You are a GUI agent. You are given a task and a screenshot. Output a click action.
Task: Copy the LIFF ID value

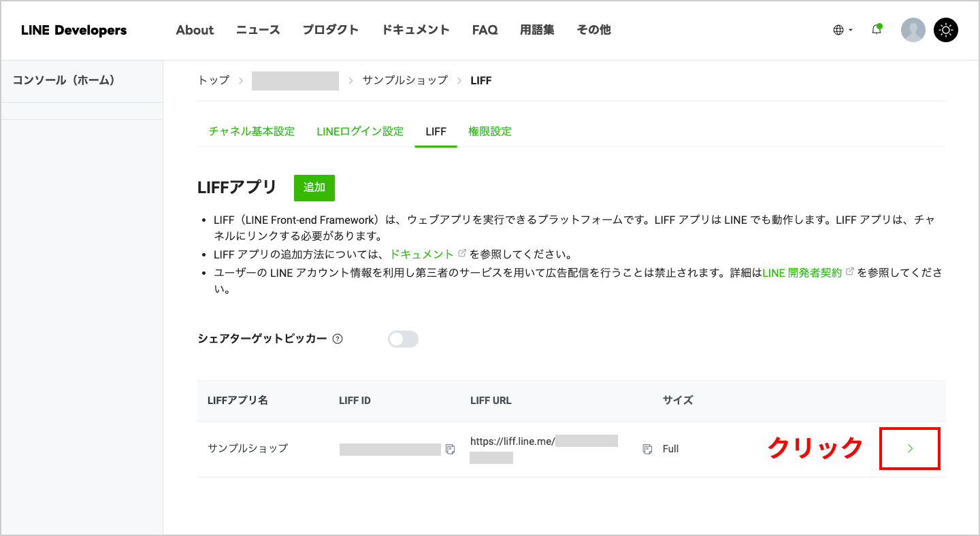tap(450, 449)
